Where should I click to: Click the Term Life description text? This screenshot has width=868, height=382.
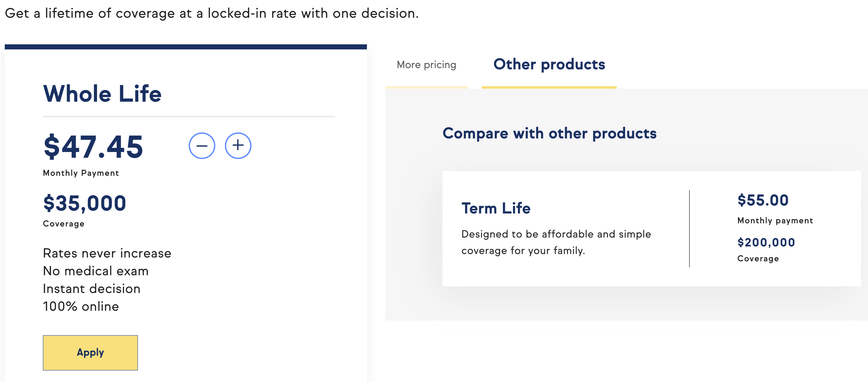[556, 242]
